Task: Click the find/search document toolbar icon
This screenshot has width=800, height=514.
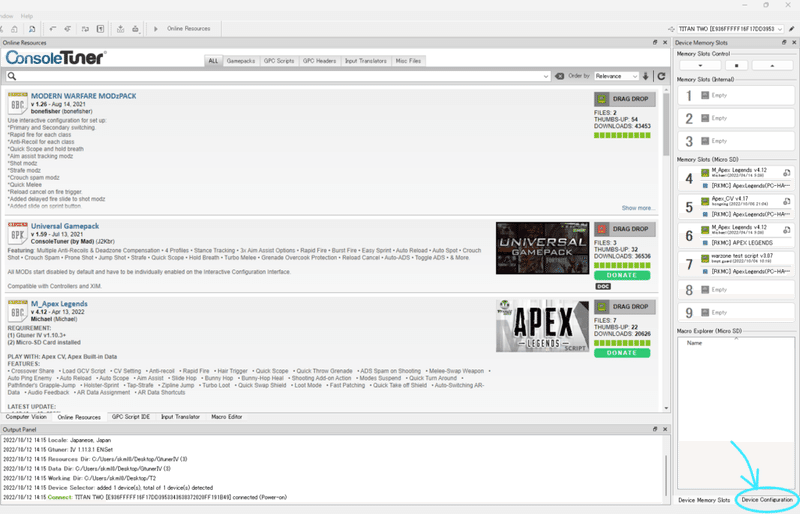Action: point(32,29)
